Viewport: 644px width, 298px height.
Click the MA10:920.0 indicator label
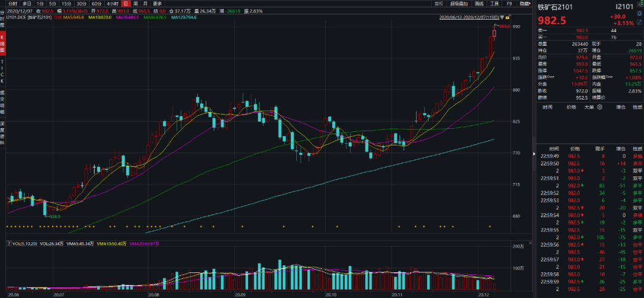[x=98, y=18]
